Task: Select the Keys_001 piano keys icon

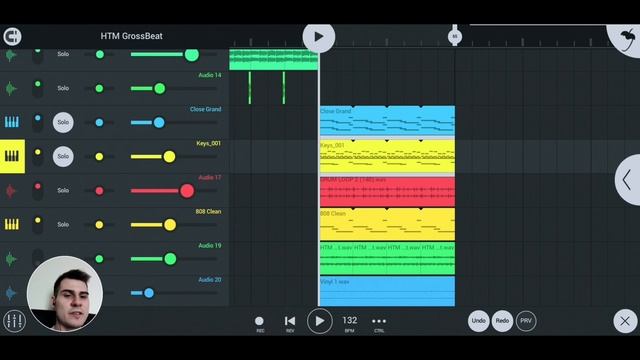Action: click(x=12, y=156)
